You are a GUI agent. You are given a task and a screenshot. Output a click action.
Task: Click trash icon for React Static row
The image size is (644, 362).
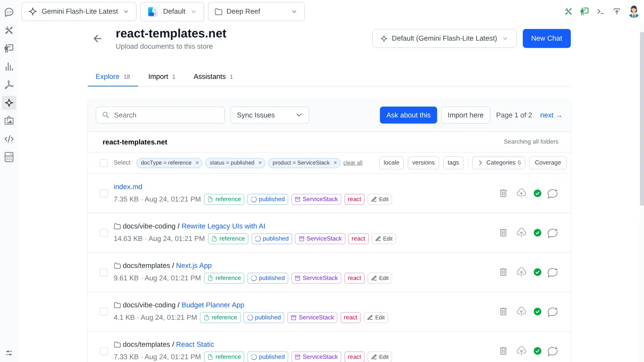pos(503,351)
